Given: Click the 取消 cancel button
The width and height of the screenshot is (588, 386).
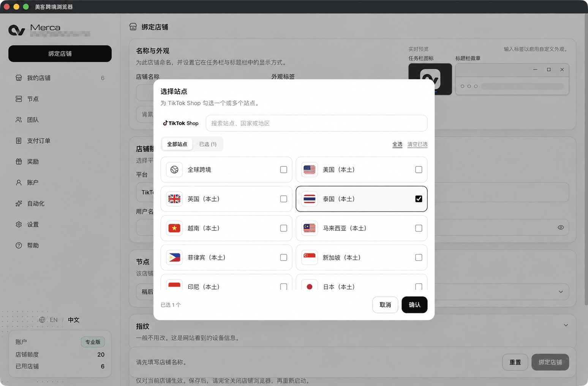Looking at the screenshot, I should click(385, 305).
